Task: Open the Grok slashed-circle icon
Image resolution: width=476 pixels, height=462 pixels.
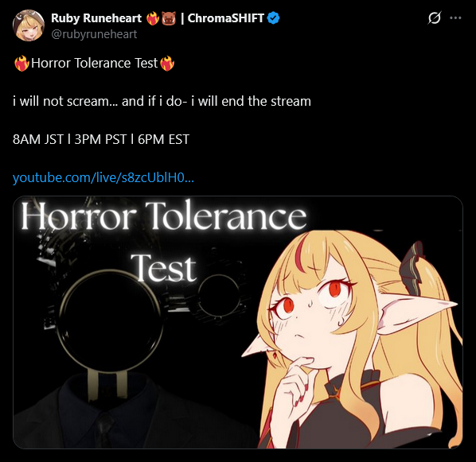Action: pos(434,18)
